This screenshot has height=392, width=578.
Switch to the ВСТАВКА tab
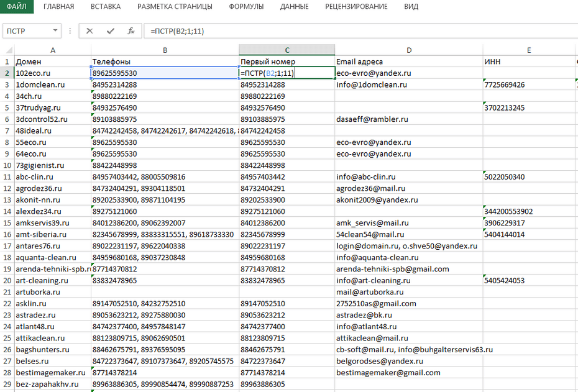coord(106,7)
